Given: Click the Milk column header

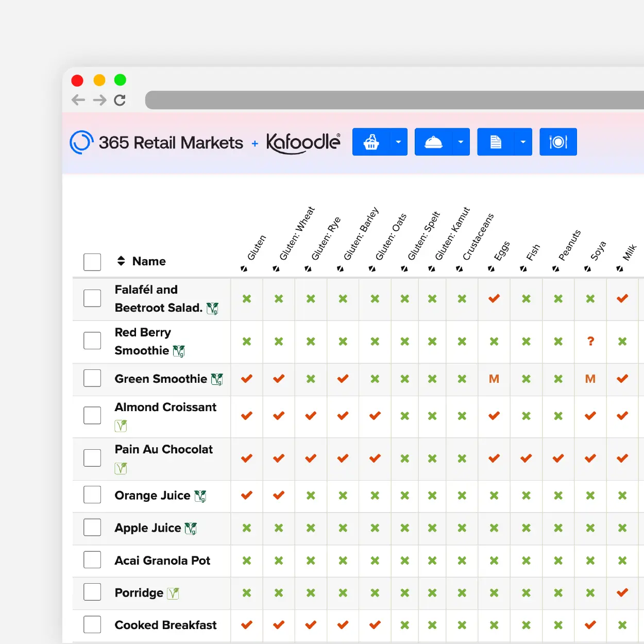Looking at the screenshot, I should tap(629, 253).
